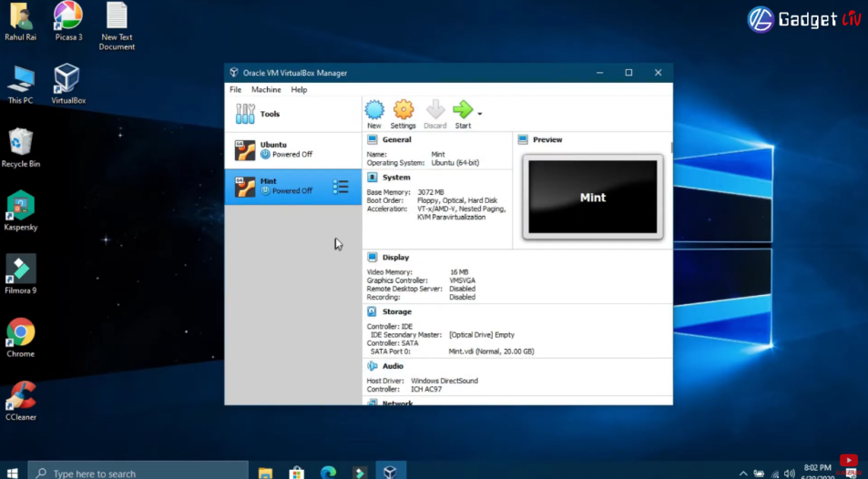Click the VMSVGA graphics controller value
This screenshot has height=479, width=868.
462,280
